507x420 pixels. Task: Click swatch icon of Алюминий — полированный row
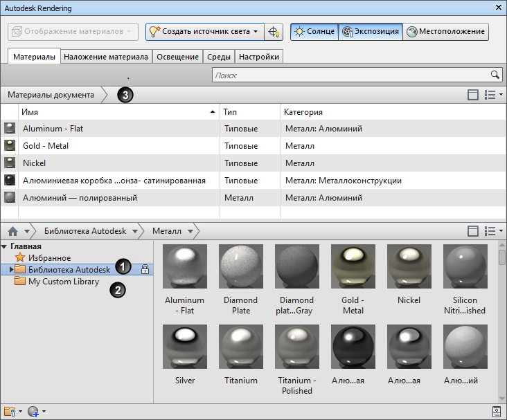pyautogui.click(x=10, y=197)
